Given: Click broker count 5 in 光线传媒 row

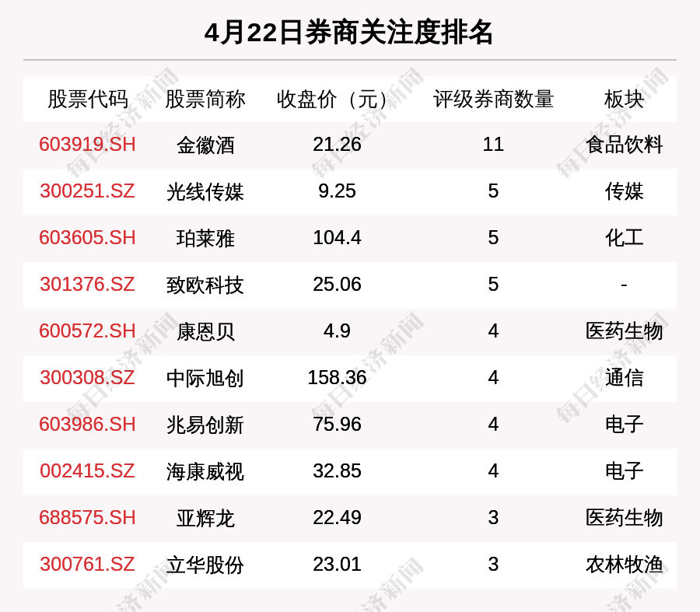Looking at the screenshot, I should pyautogui.click(x=493, y=191).
